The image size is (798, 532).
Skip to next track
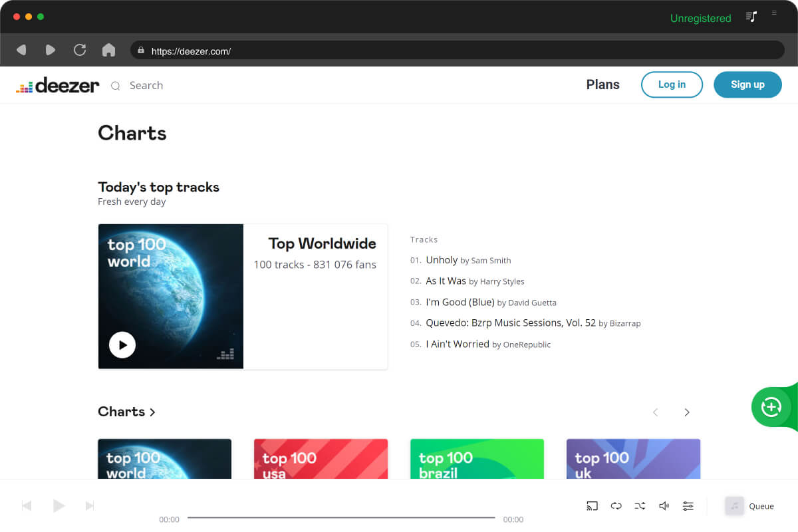(x=90, y=505)
